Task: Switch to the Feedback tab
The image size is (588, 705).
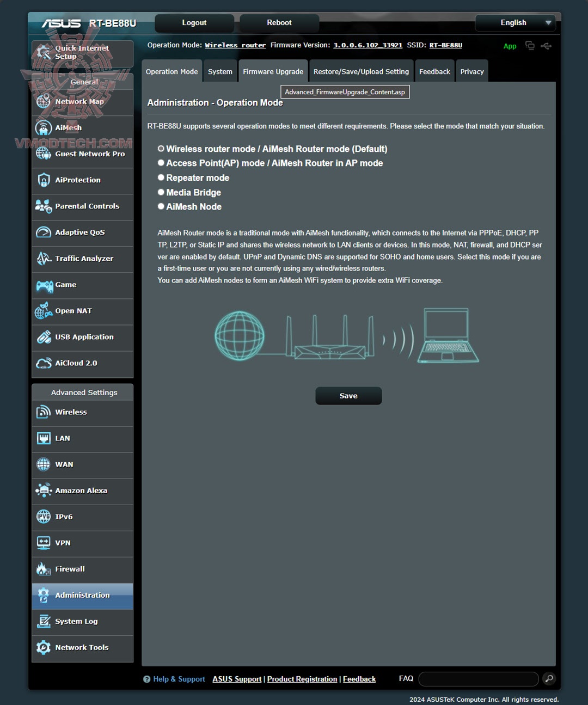Action: point(434,71)
